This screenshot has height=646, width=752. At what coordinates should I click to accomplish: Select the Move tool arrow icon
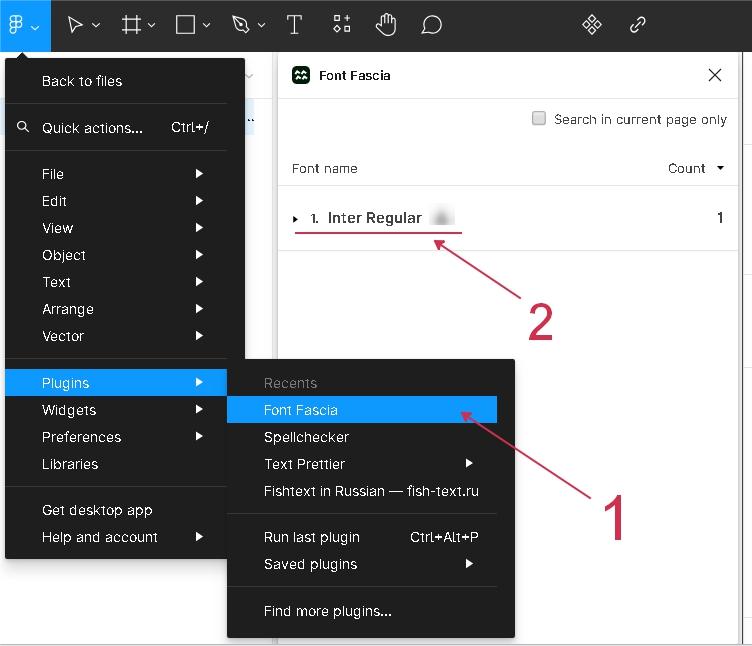tap(75, 25)
